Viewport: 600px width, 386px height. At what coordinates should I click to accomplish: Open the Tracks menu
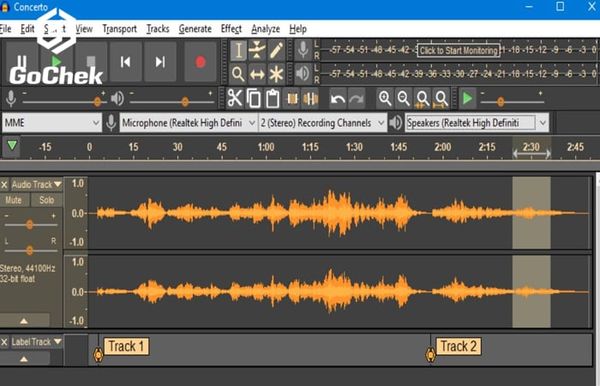tap(158, 29)
